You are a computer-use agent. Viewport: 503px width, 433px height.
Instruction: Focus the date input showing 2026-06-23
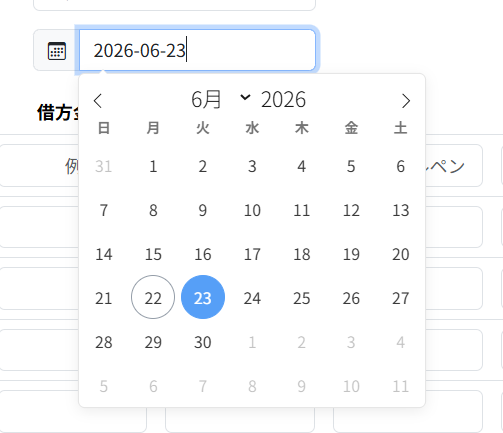click(197, 50)
